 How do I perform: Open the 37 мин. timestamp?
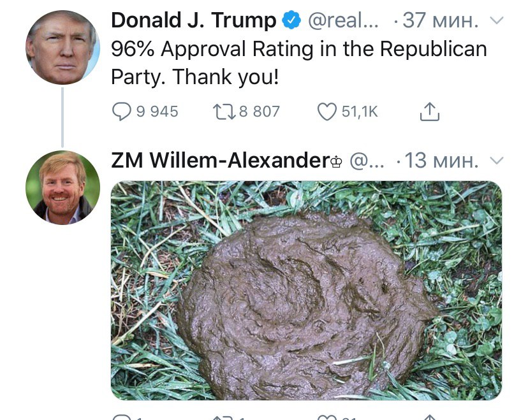(441, 21)
